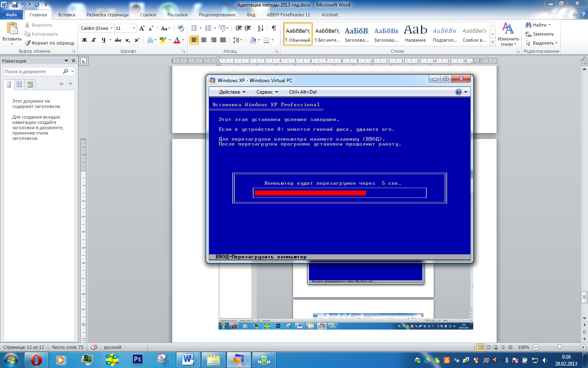Open Действие menu in Virtual PC window
The width and height of the screenshot is (588, 368).
point(232,92)
